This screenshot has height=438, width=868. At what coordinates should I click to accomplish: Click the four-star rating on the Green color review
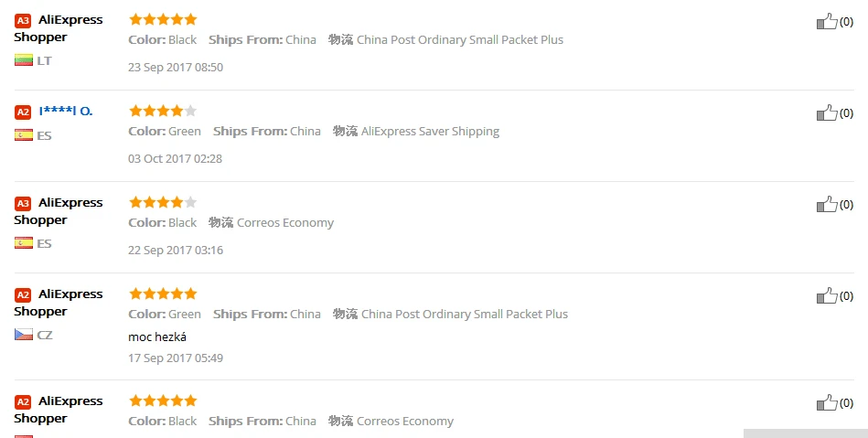click(163, 111)
